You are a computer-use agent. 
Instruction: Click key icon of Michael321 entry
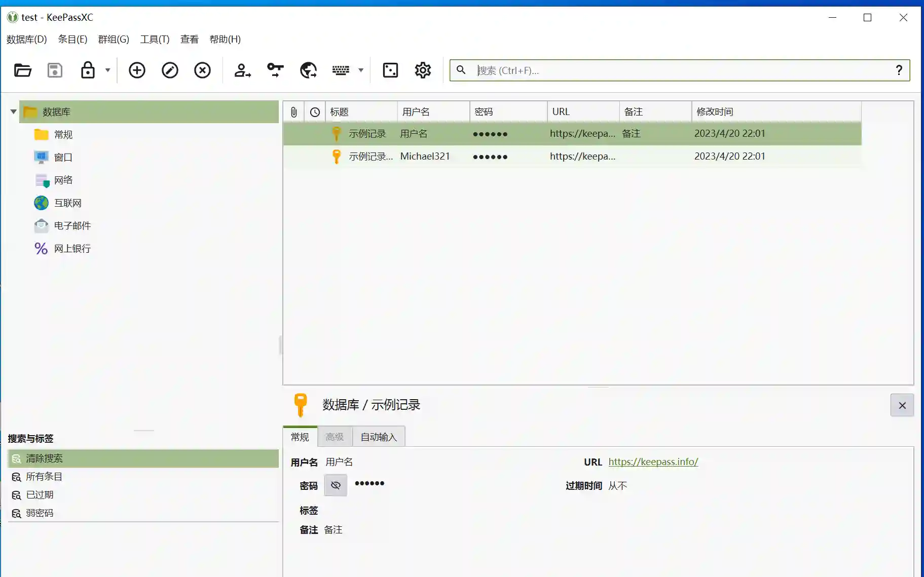click(x=336, y=156)
